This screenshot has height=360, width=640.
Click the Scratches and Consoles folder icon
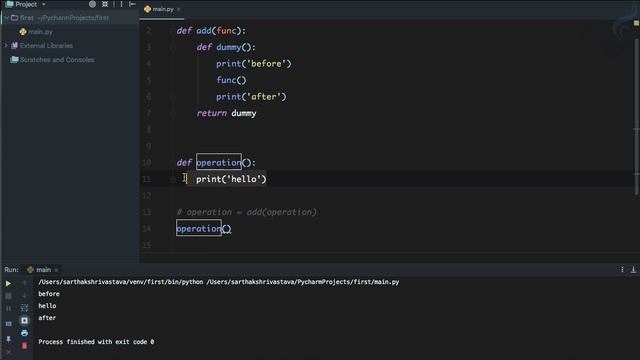pyautogui.click(x=14, y=60)
